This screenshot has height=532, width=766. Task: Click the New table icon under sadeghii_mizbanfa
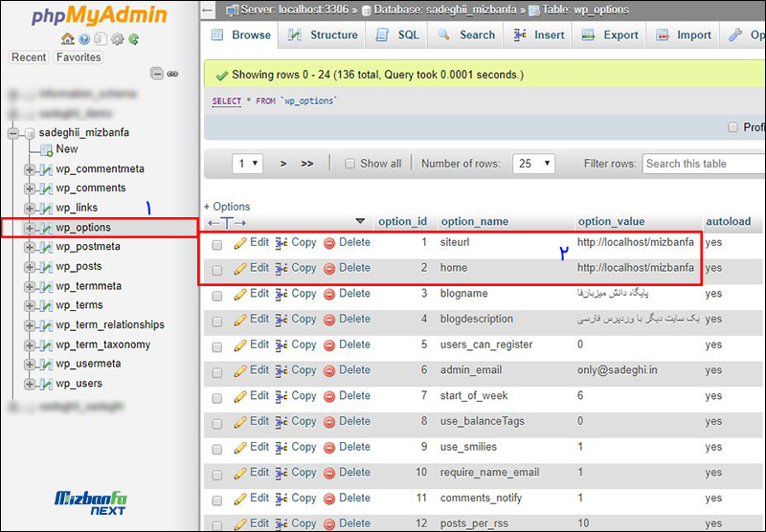(46, 150)
